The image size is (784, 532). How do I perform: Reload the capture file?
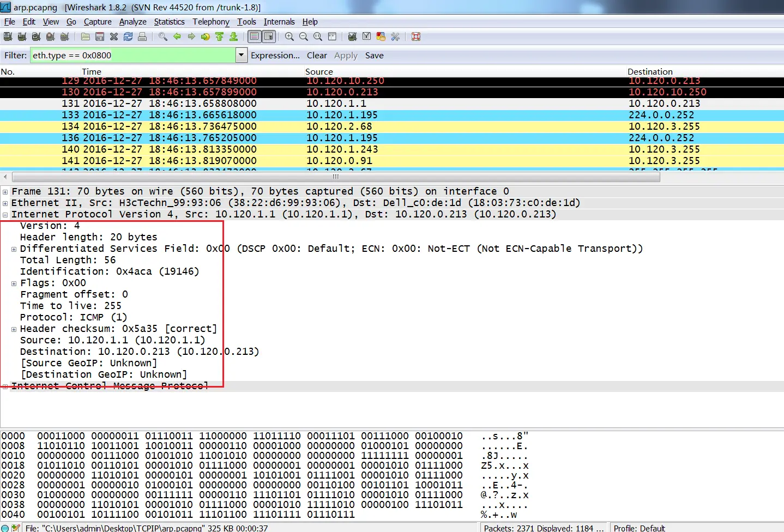[128, 37]
